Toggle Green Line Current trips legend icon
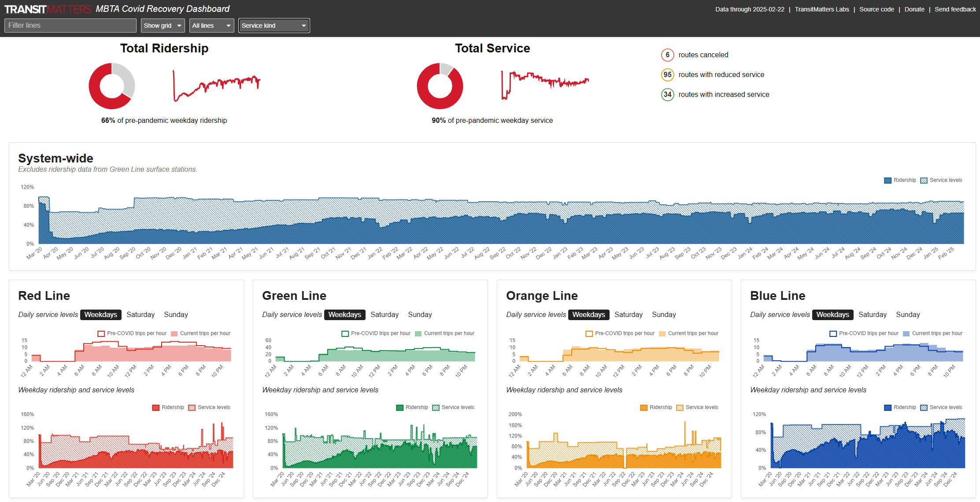The width and height of the screenshot is (980, 502). pos(418,334)
